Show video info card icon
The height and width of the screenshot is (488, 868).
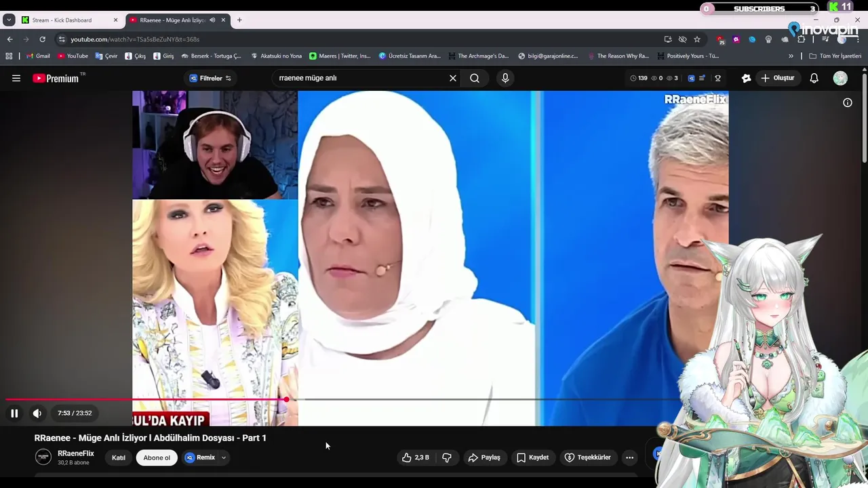click(x=848, y=103)
